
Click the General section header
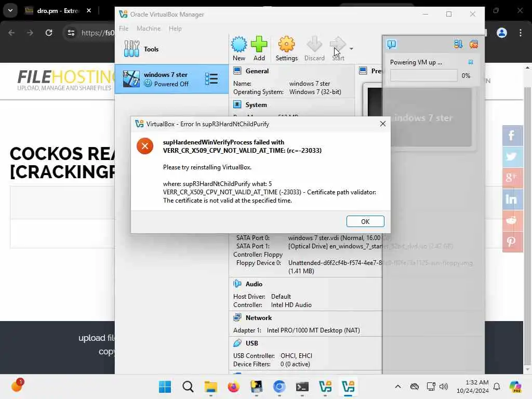point(257,71)
